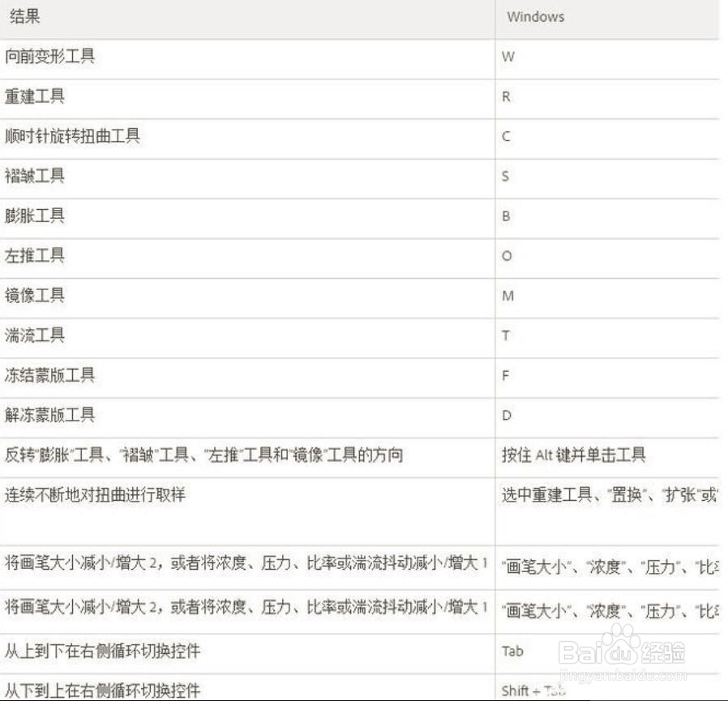Viewport: 728px width, 701px height.
Task: Click the W shortcut cell
Action: click(x=507, y=58)
